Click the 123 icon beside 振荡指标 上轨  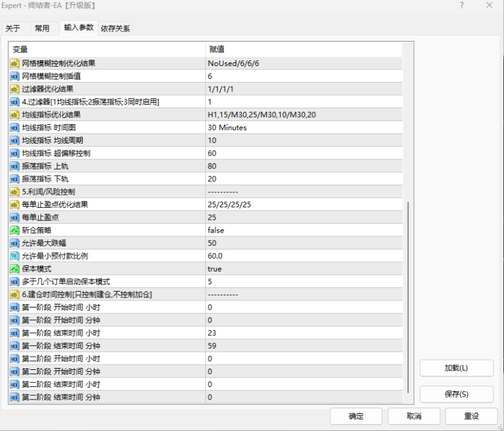[x=14, y=166]
